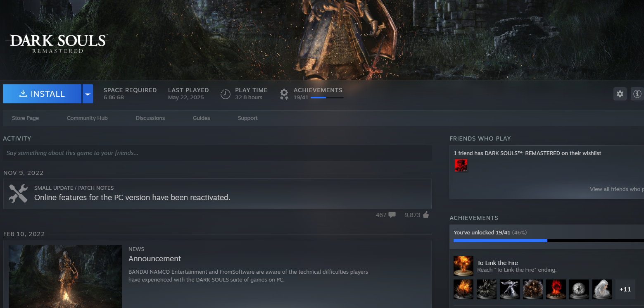Viewport: 644px width, 308px height.
Task: Click the medal icon next to Achievements
Action: pyautogui.click(x=284, y=94)
